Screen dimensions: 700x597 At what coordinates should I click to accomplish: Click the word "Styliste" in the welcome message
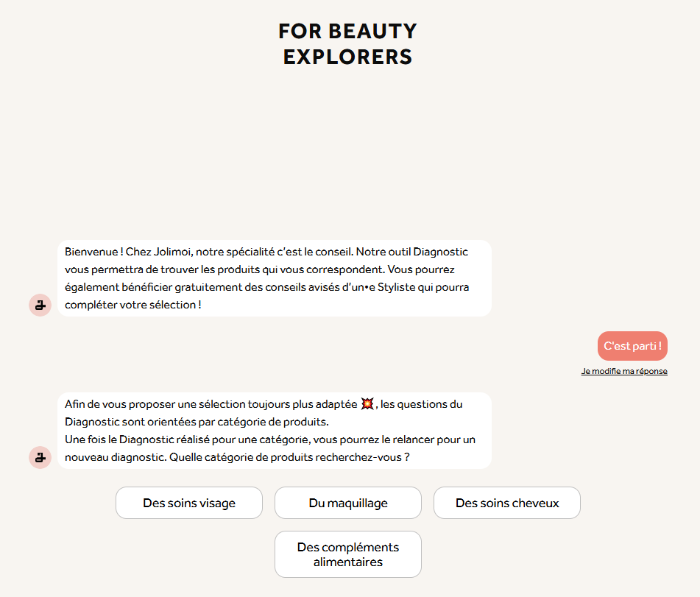[x=397, y=287]
